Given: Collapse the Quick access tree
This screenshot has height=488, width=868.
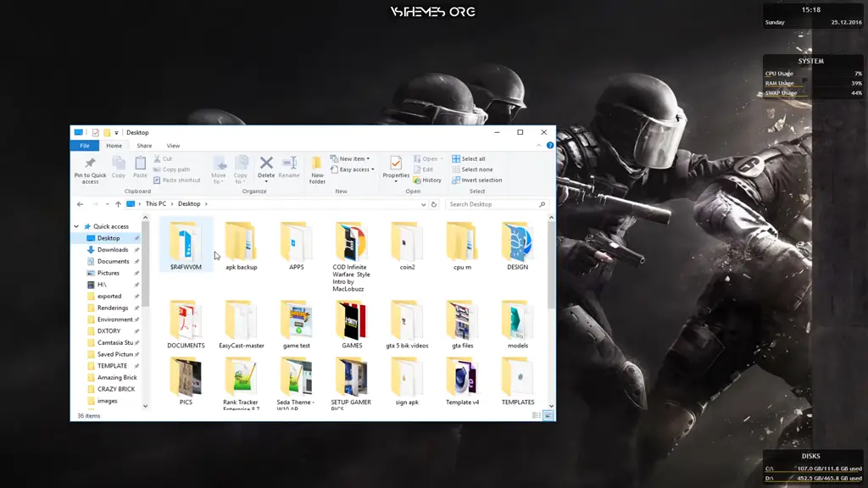Looking at the screenshot, I should (x=76, y=226).
